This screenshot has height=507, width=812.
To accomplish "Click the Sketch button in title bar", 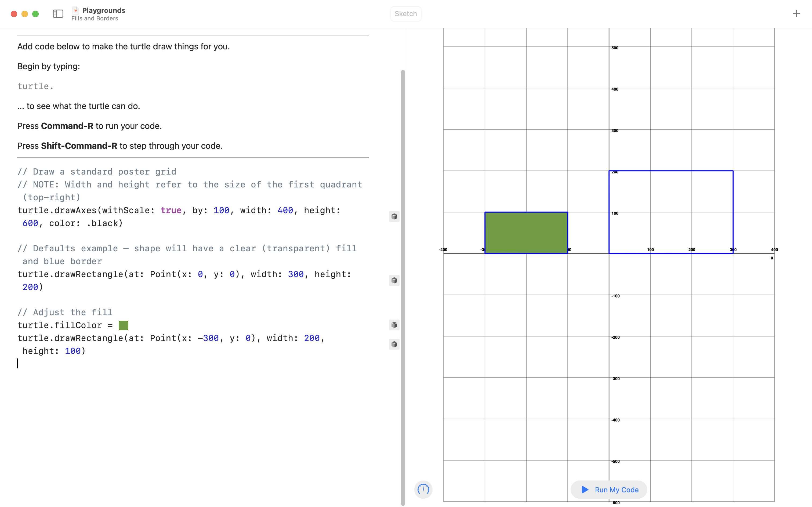I will (x=406, y=14).
